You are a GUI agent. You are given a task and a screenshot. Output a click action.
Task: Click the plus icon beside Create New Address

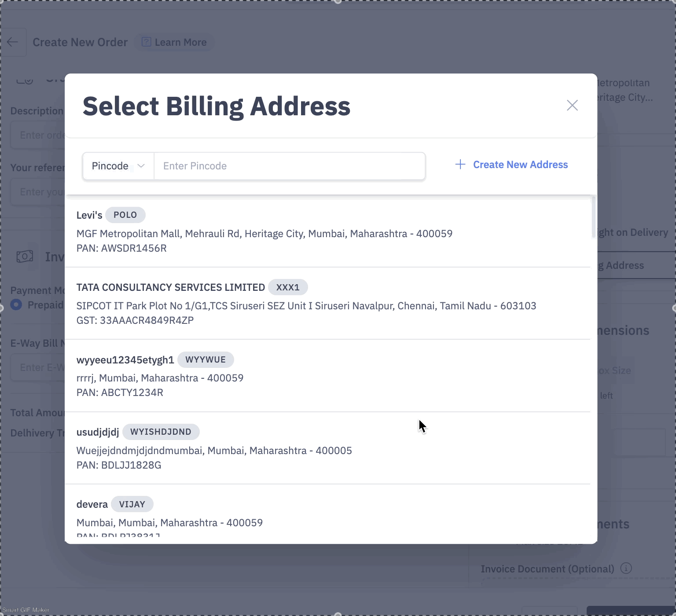[x=460, y=165]
